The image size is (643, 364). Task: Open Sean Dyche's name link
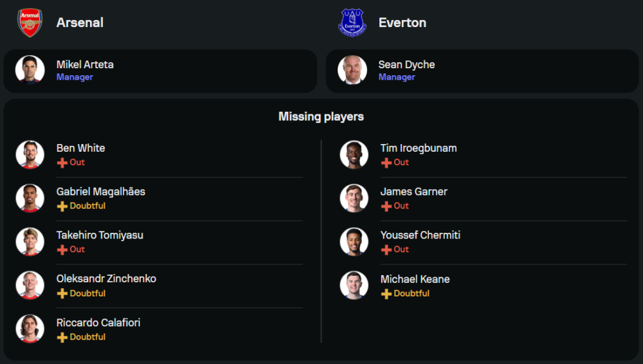tap(406, 64)
